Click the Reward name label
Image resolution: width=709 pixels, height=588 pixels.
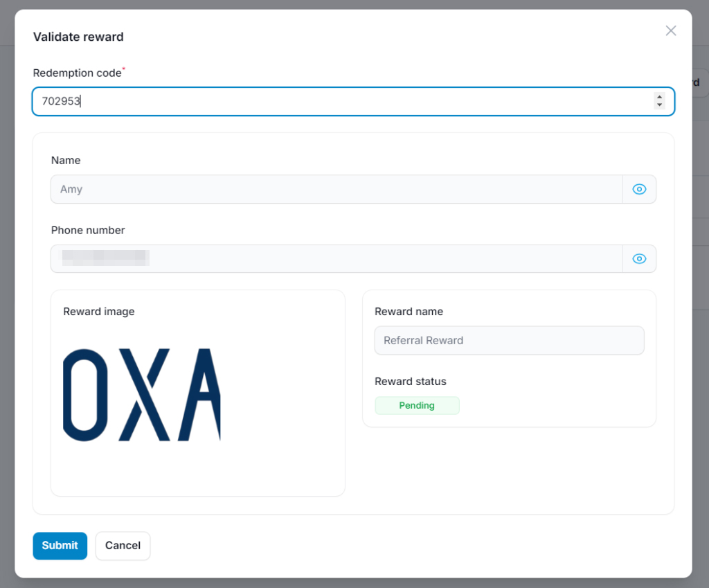pos(409,312)
